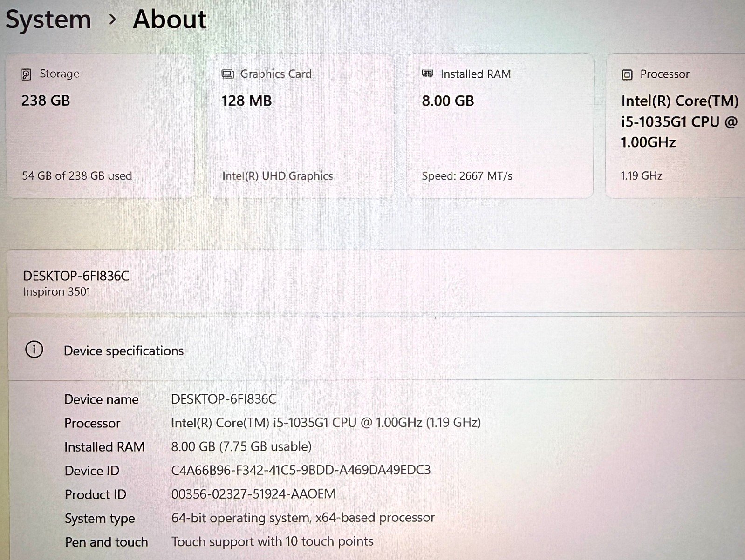Select the Device ID value C4A66B96-F342...

click(301, 470)
